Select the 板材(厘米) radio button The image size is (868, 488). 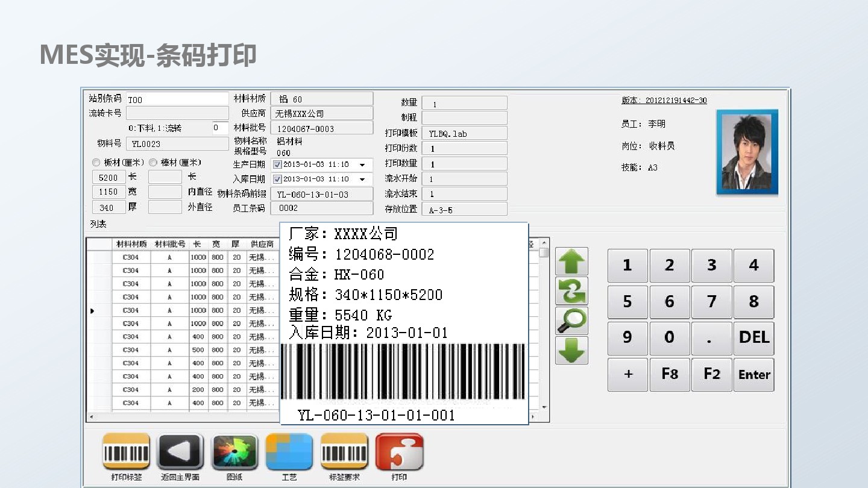click(x=96, y=163)
